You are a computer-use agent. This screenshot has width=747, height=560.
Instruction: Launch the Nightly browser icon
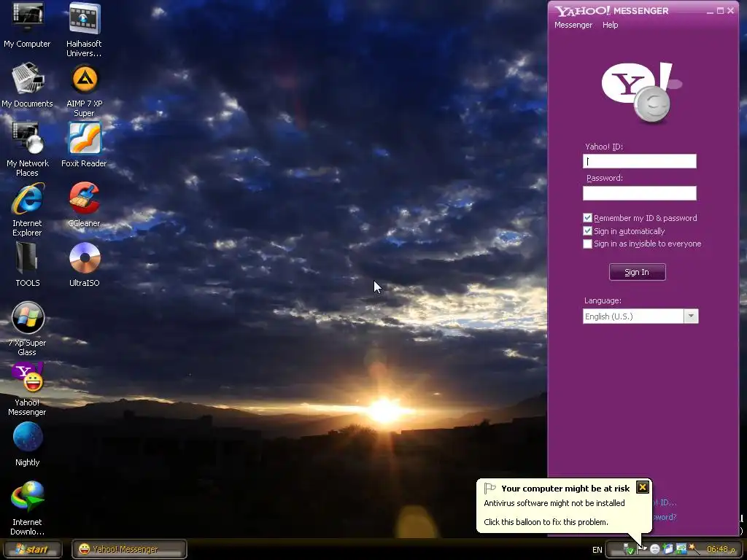click(27, 444)
